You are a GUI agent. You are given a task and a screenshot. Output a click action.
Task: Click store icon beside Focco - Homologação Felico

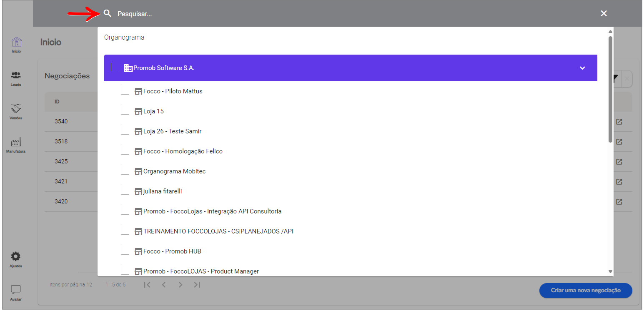(138, 151)
